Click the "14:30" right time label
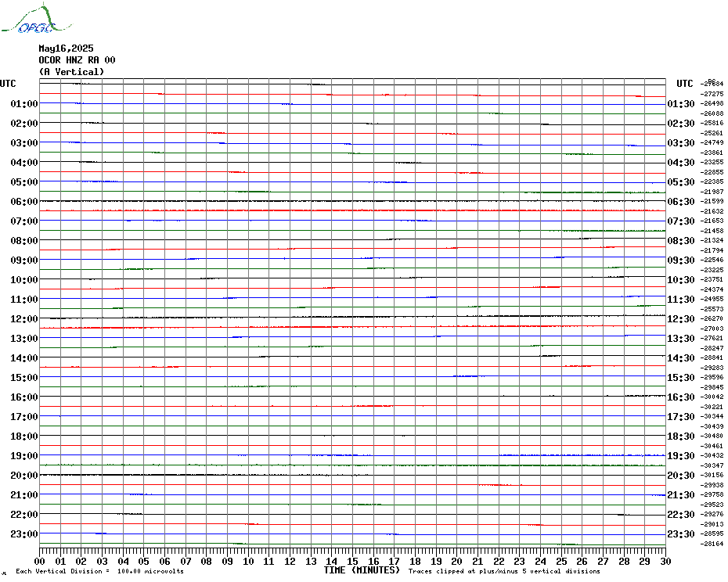 (681, 357)
